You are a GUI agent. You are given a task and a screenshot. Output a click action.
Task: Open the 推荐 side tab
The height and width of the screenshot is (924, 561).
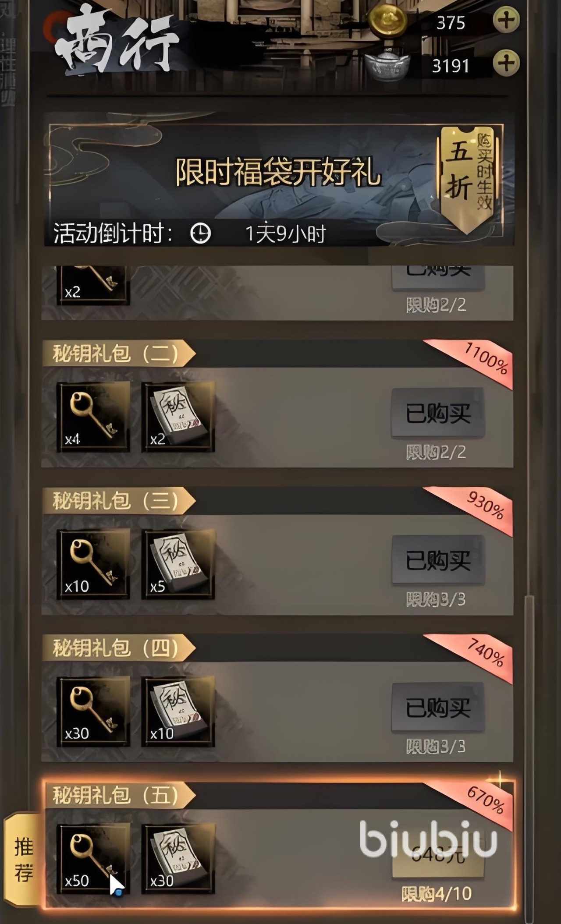pyautogui.click(x=23, y=860)
